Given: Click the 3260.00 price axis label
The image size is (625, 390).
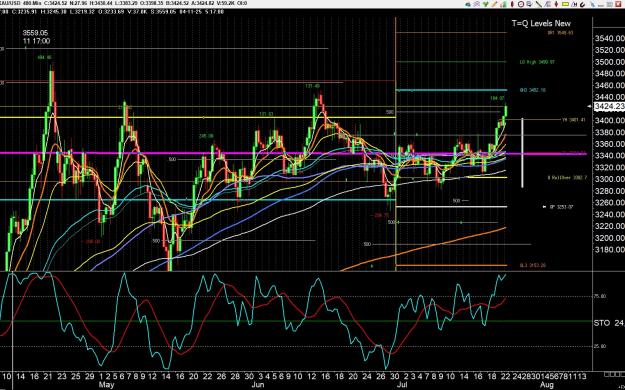Looking at the screenshot, I should click(x=609, y=203).
